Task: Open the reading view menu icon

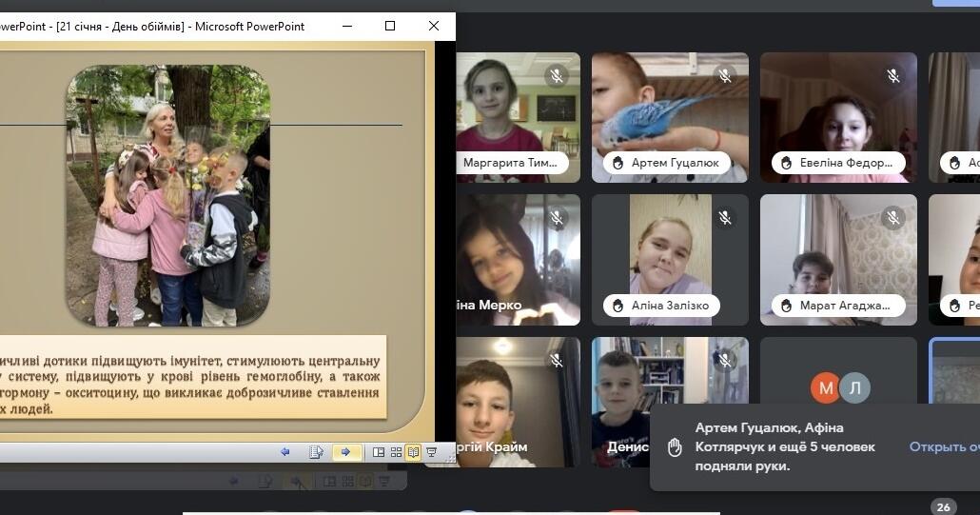Action: click(316, 452)
